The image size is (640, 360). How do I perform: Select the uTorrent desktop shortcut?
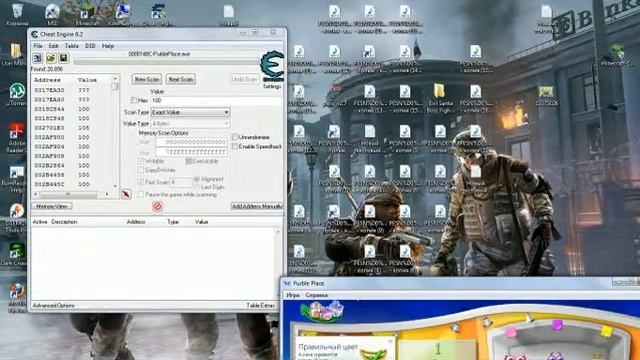17,95
